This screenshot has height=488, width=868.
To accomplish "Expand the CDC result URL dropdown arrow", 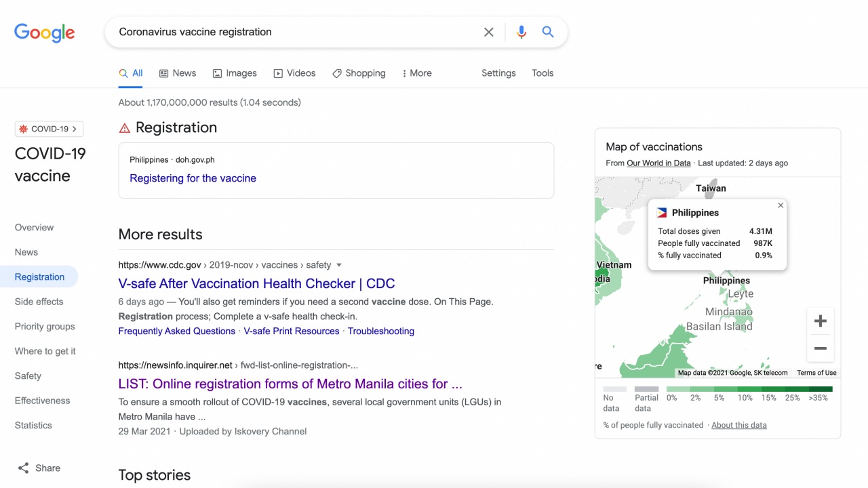I will 339,265.
